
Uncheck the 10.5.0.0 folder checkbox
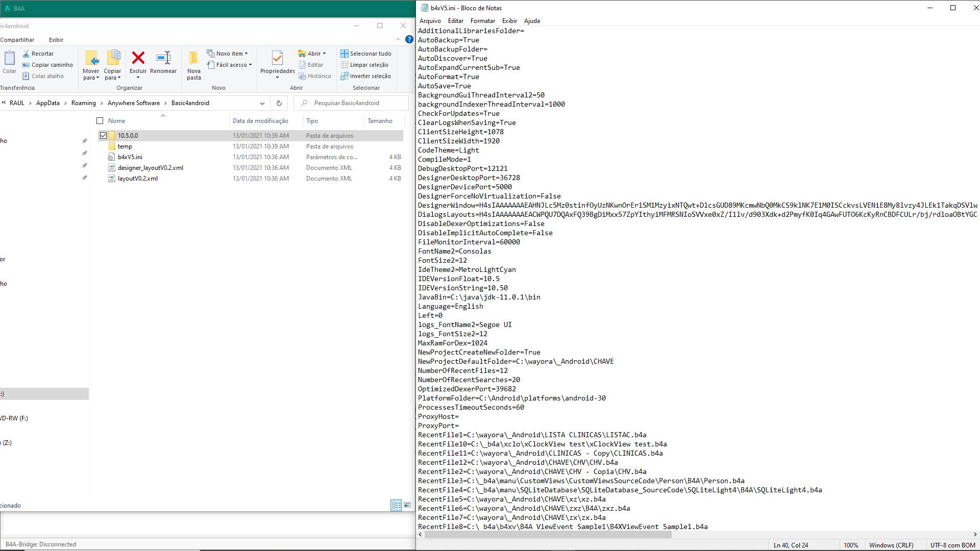point(103,136)
